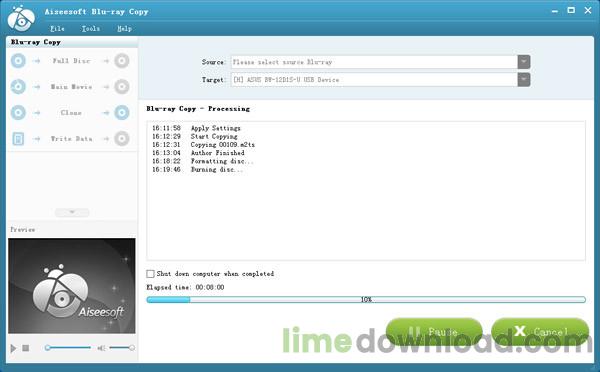
Task: Choose the Clone copy mode
Action: (72, 113)
